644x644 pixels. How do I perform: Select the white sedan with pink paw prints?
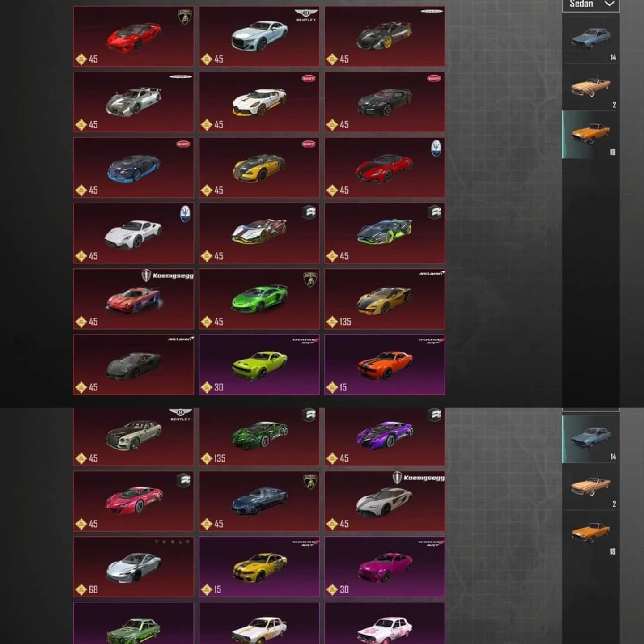[x=385, y=623]
